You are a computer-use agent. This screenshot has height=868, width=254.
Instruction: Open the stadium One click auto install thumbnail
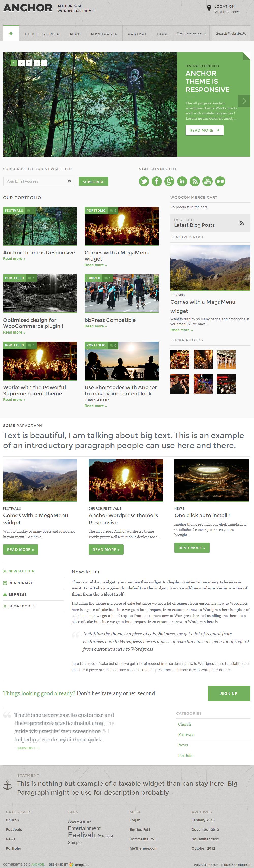[x=212, y=480]
